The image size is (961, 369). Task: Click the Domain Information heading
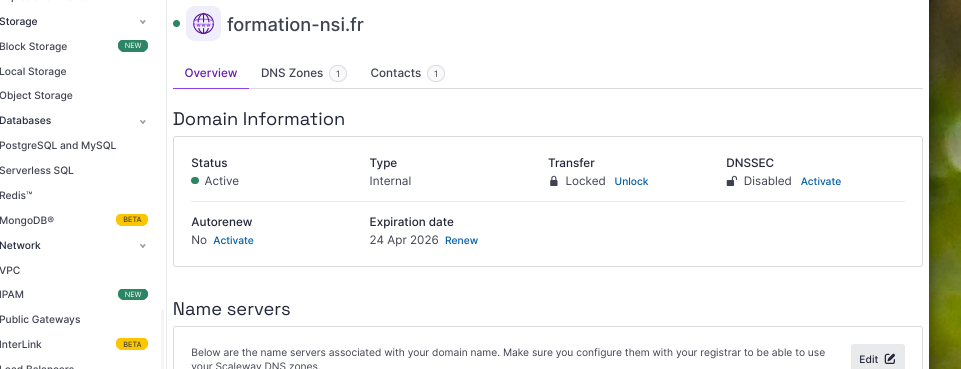pyautogui.click(x=259, y=119)
